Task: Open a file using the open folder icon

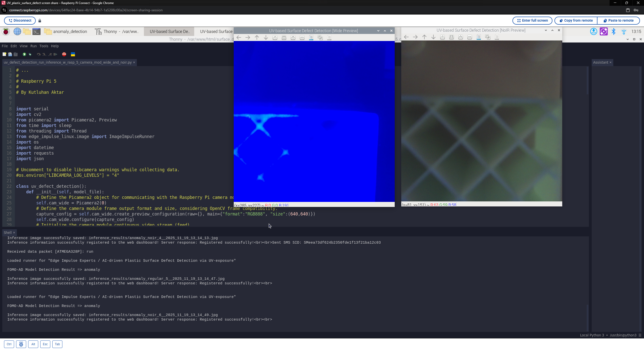Action: [10, 54]
